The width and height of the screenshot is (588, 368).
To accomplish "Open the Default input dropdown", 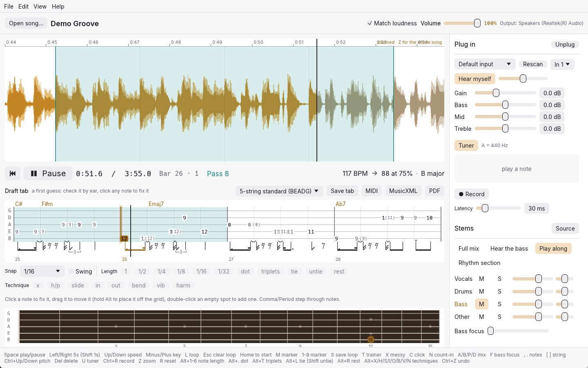I will point(485,64).
